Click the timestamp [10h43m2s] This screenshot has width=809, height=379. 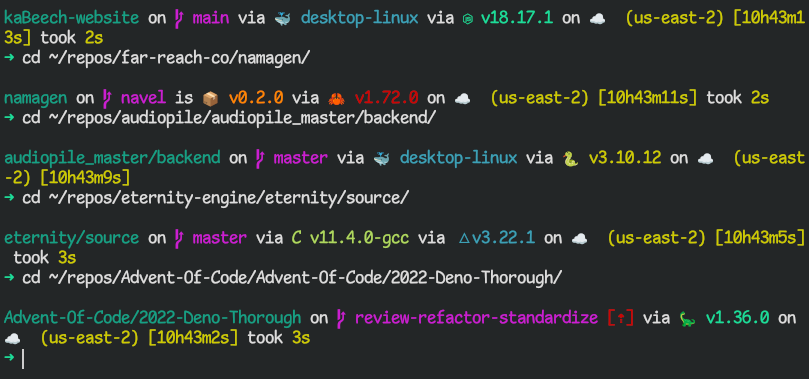[x=193, y=338]
